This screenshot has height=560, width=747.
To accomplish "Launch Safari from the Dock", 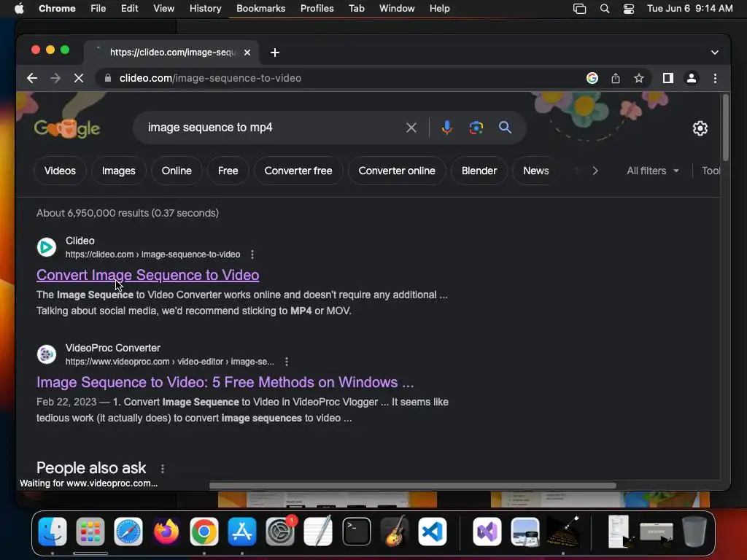I will pos(128,532).
